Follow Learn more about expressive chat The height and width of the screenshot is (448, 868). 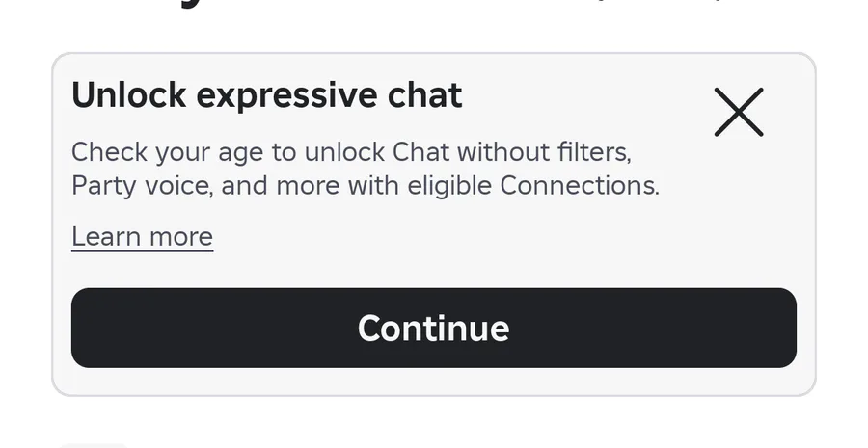(x=143, y=237)
